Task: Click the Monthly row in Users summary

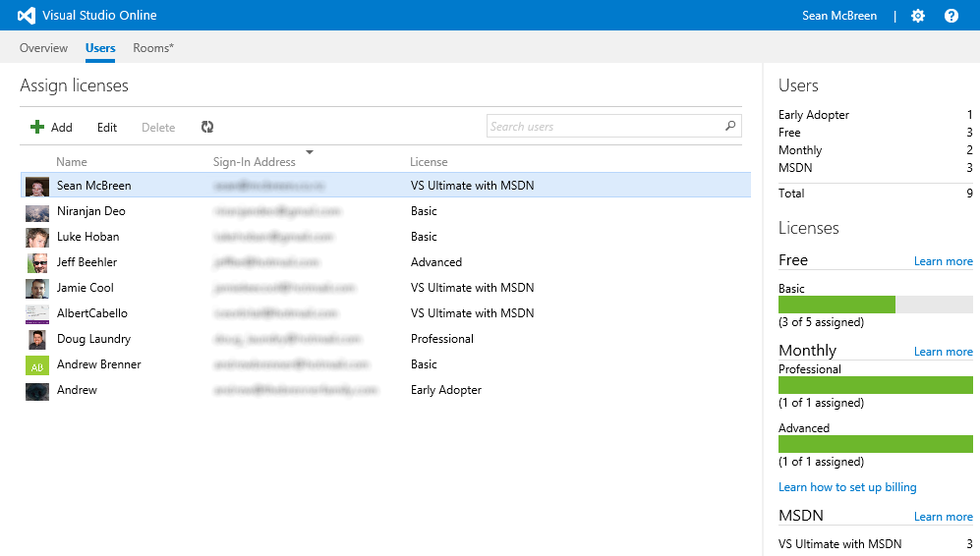Action: pyautogui.click(x=875, y=150)
